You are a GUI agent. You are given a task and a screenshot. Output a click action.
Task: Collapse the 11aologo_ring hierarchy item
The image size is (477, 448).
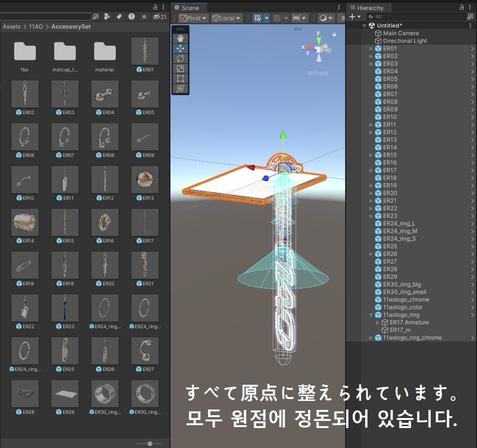click(x=371, y=315)
